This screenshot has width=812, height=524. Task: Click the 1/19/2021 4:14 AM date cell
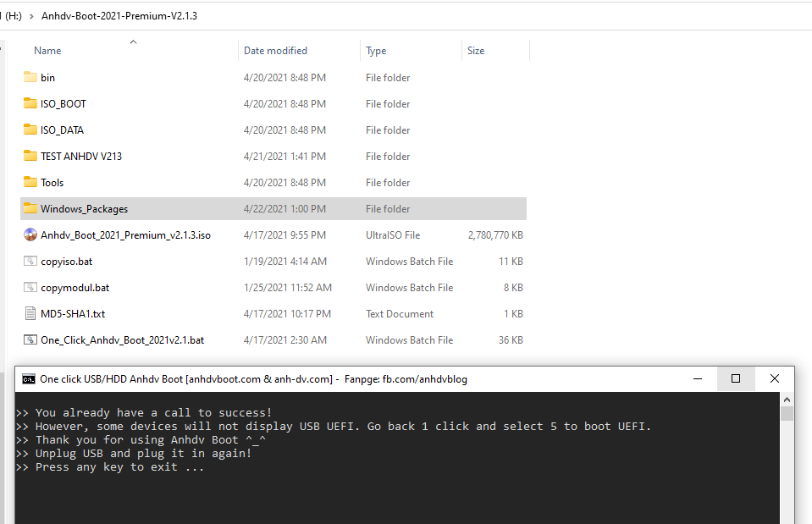click(285, 262)
